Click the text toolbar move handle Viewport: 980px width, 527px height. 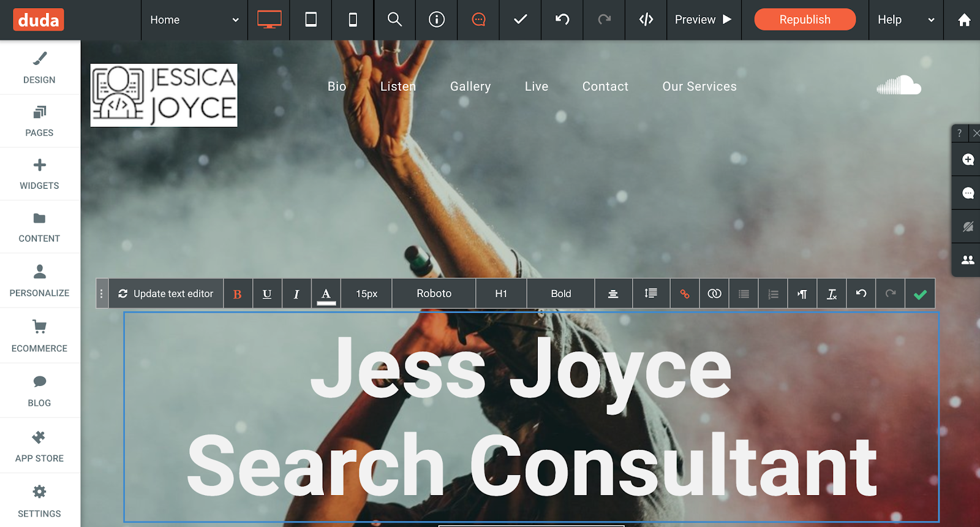coord(102,294)
